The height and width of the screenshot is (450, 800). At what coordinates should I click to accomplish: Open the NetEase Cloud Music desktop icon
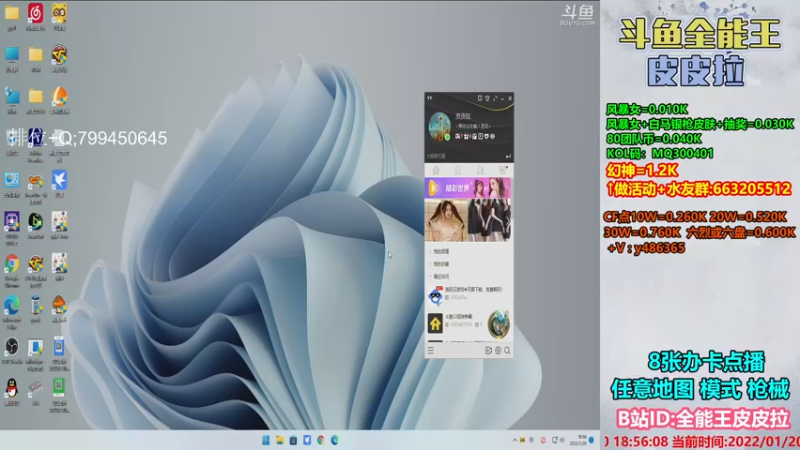pos(35,13)
